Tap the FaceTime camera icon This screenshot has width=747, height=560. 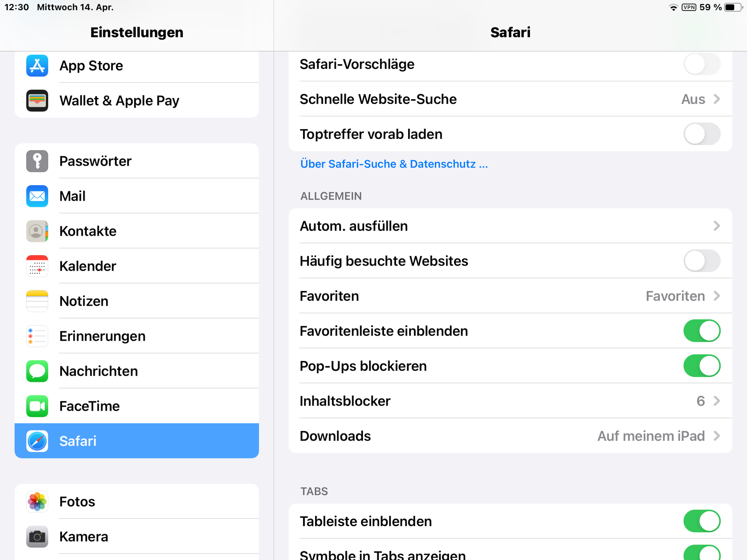pos(37,406)
